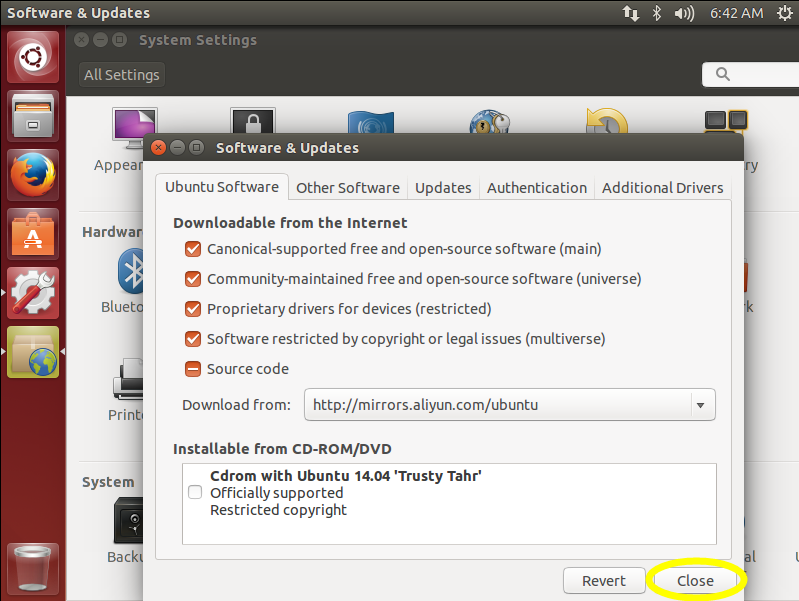Toggle the Source code checkbox
The width and height of the screenshot is (799, 601).
pos(193,369)
